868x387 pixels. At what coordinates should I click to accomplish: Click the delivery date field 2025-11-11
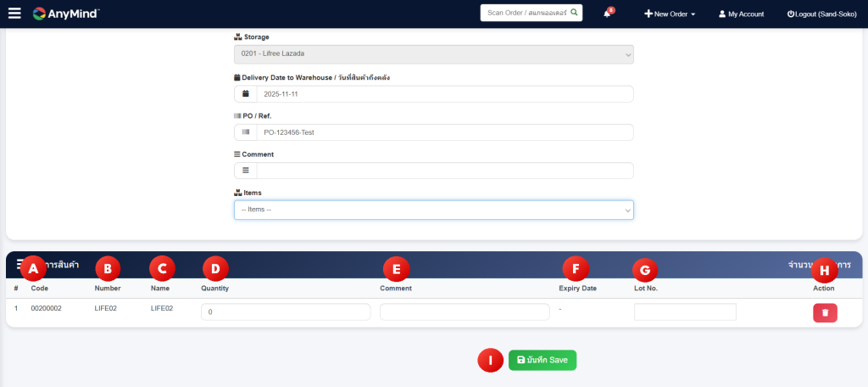click(x=444, y=93)
